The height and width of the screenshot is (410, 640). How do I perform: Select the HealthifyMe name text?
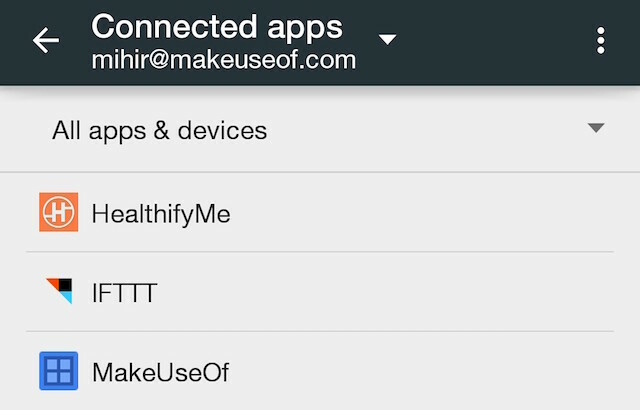[161, 214]
